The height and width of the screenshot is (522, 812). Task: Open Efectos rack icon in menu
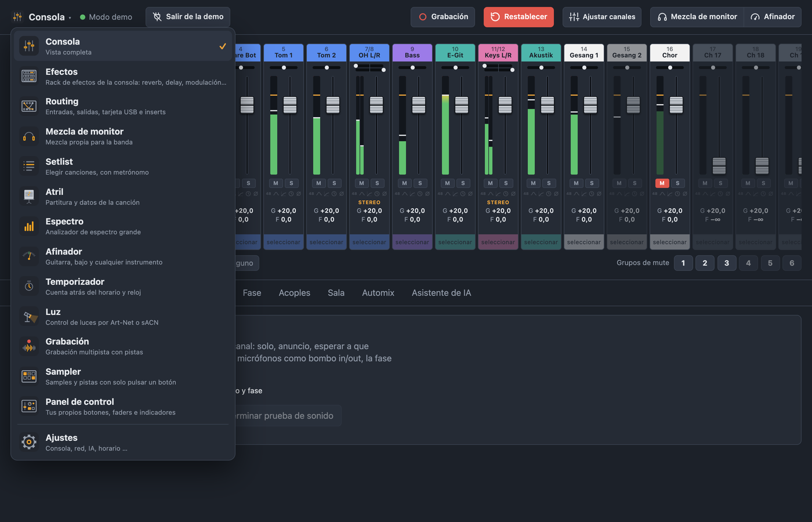29,76
